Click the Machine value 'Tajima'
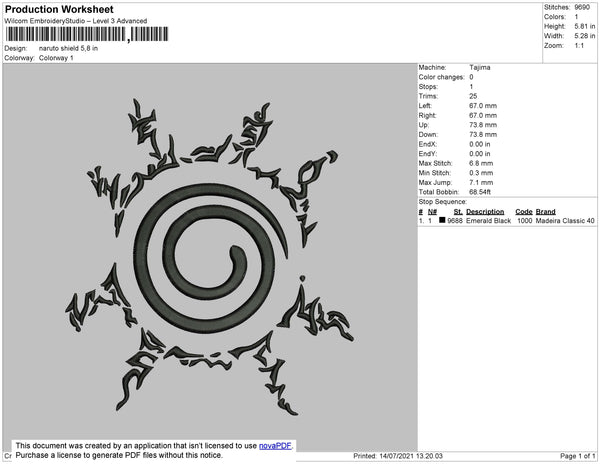Viewport: 600px width, 464px height. coord(480,67)
